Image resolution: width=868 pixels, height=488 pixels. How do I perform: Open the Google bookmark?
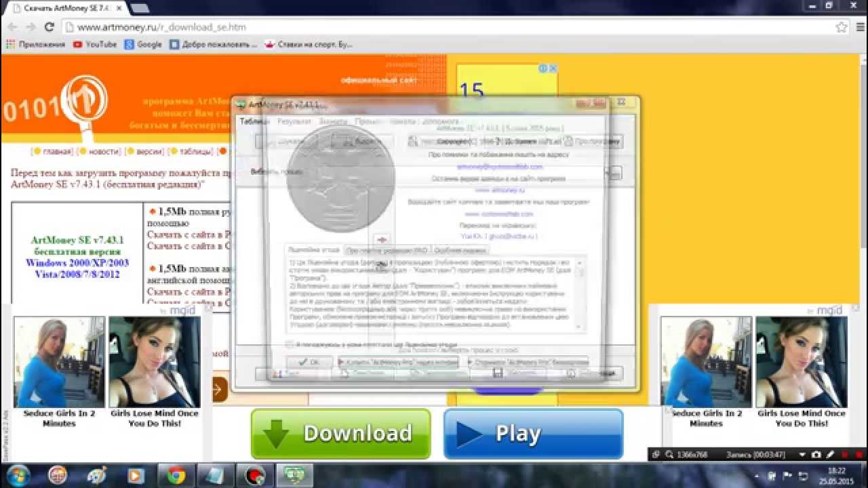click(142, 44)
